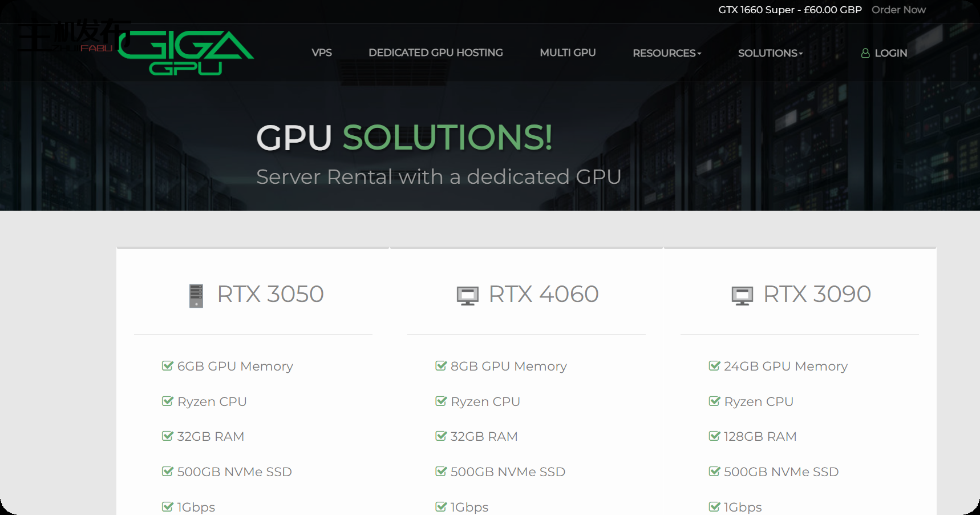Click the monitor icon beside RTX 4060
Screen dimensions: 980x515
pos(468,295)
